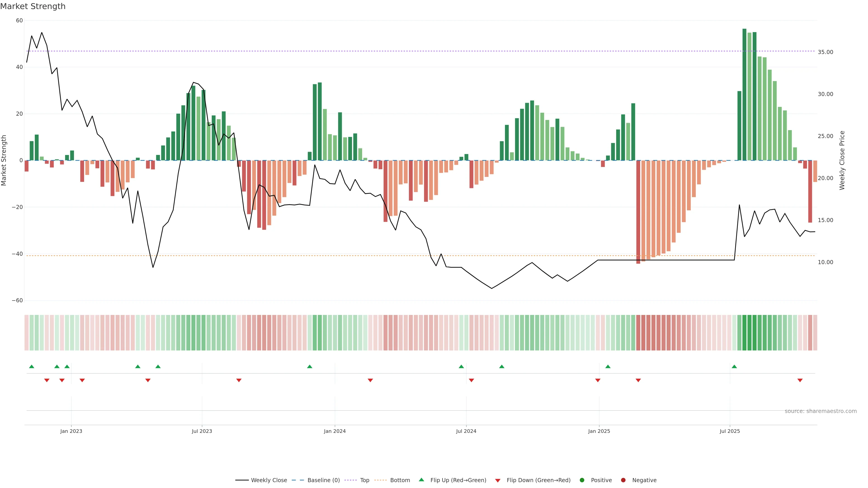
Task: Click the Positive green circle legend icon
Action: 582,480
